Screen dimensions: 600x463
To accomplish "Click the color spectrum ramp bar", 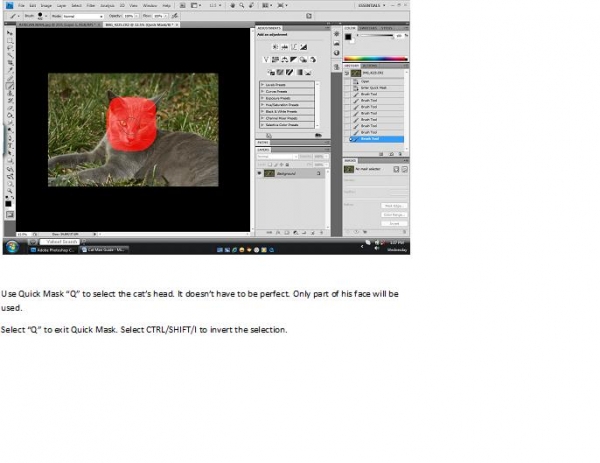I will click(x=375, y=59).
